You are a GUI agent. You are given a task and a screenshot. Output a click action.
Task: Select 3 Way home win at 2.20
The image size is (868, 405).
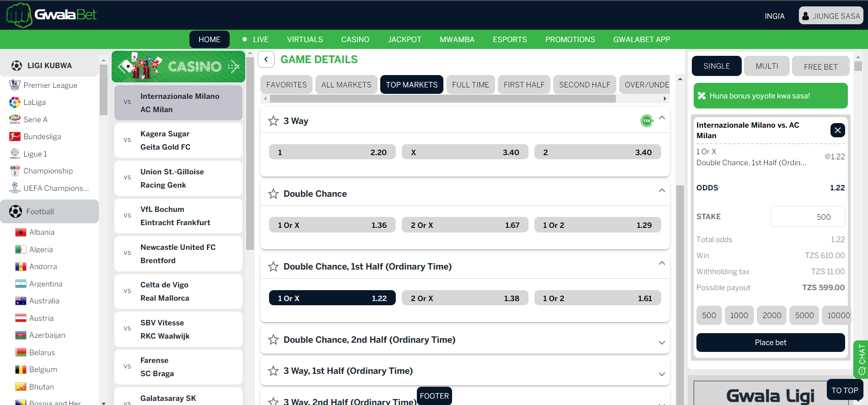332,152
